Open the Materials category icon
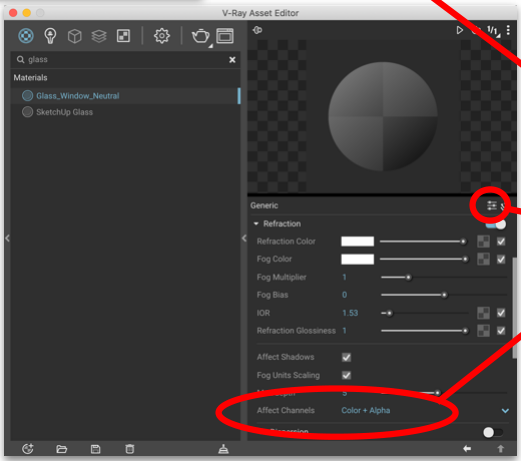The image size is (521, 461). [x=26, y=36]
